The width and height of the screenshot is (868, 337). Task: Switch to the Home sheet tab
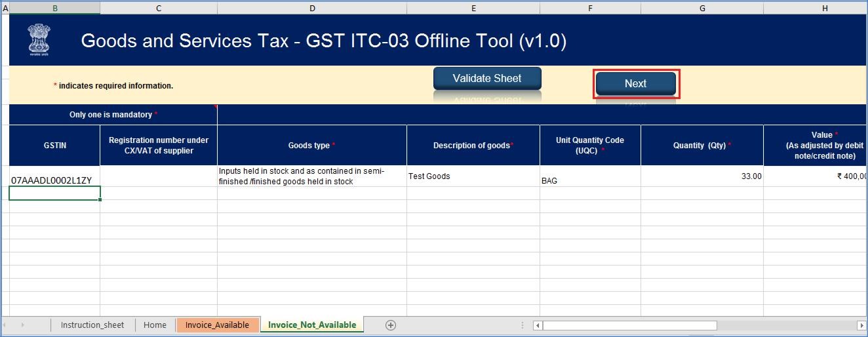pos(155,325)
